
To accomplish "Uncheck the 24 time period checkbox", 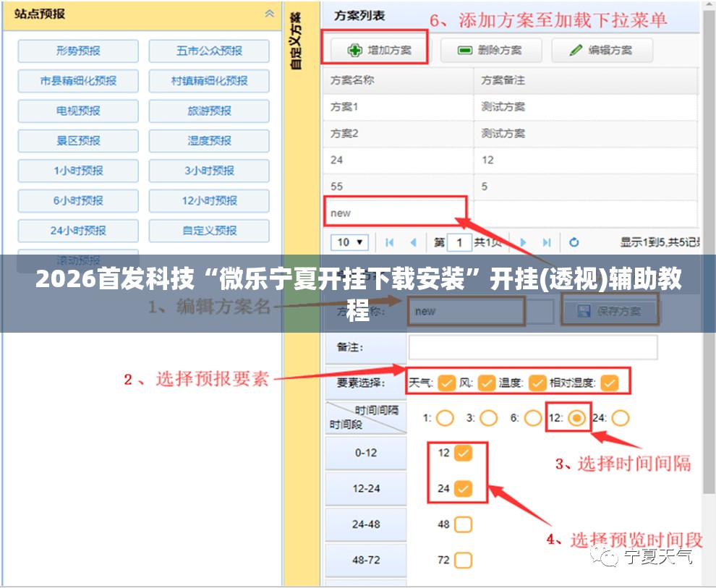I will coord(463,488).
